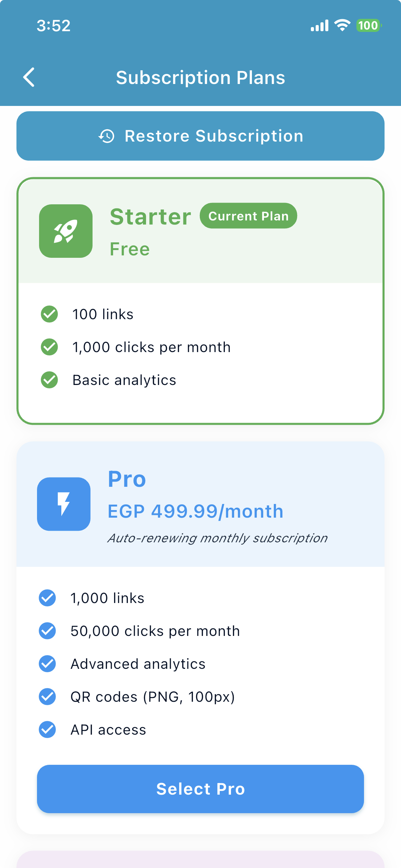The image size is (401, 868).
Task: Tap the cellular signal bars icon
Action: [x=319, y=25]
